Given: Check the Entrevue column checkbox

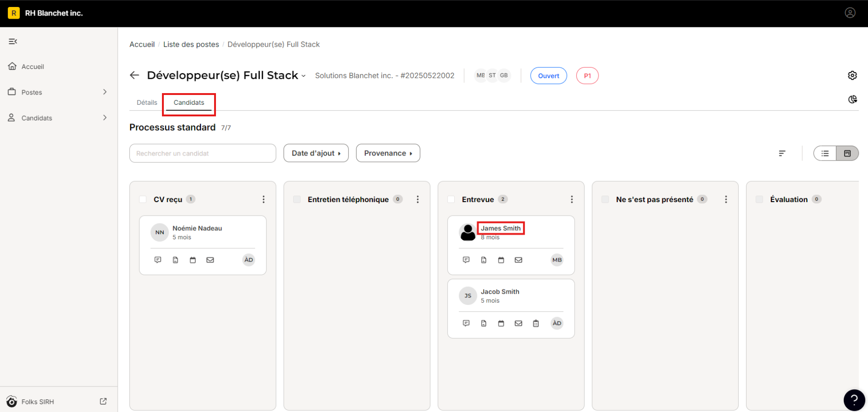Looking at the screenshot, I should [451, 199].
